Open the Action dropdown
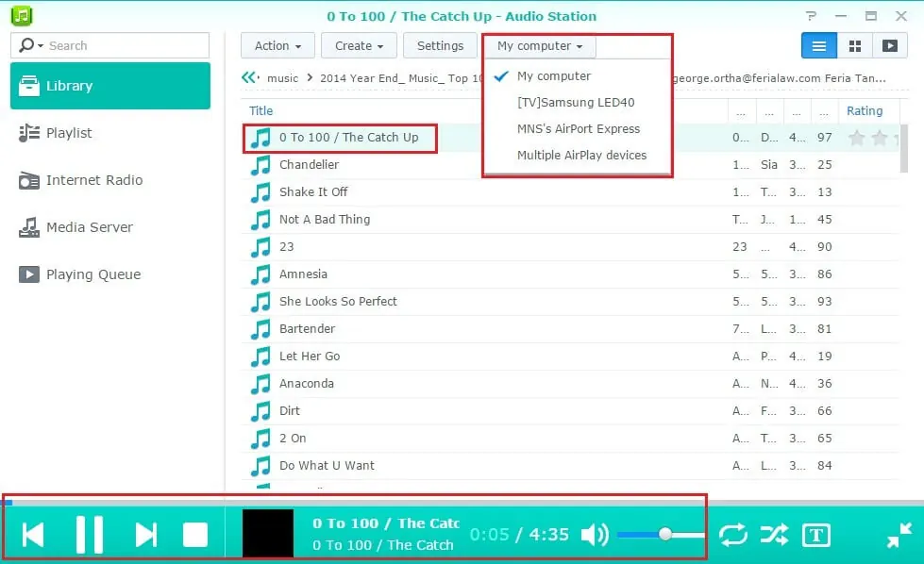This screenshot has width=924, height=564. [x=277, y=44]
